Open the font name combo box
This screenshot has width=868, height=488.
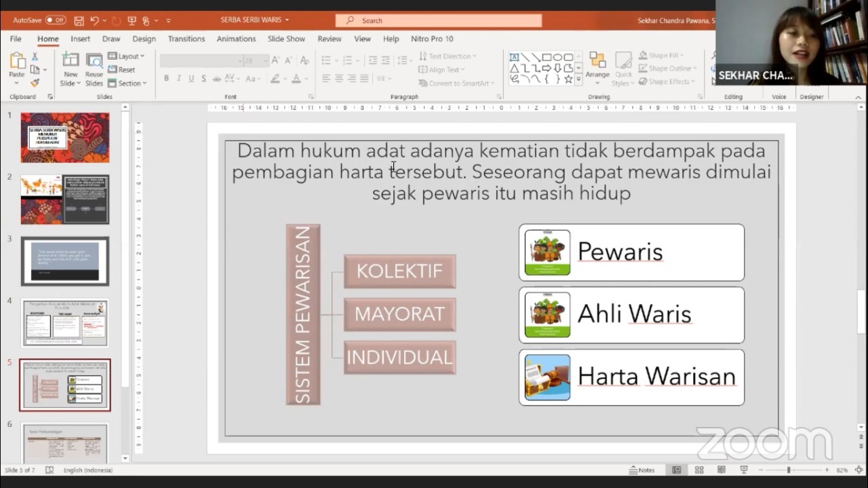[201, 60]
